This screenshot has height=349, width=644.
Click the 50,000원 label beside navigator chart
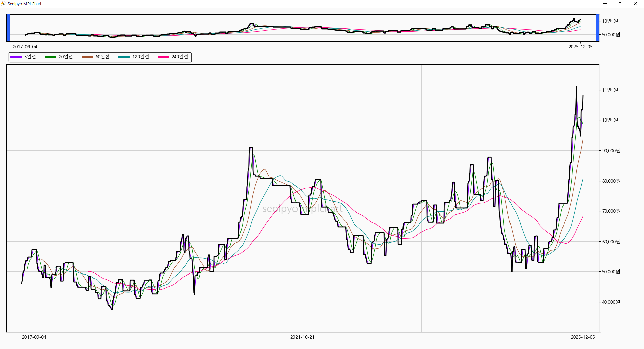click(611, 35)
